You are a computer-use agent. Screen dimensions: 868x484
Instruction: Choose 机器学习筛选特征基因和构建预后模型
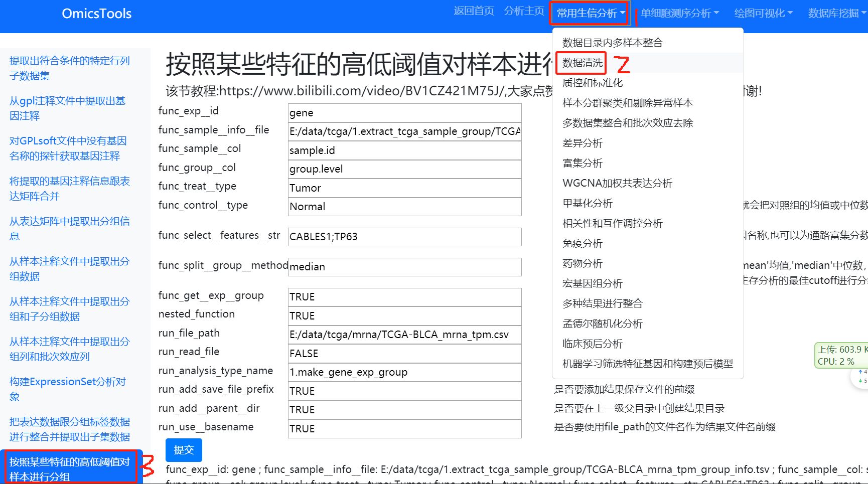point(648,364)
